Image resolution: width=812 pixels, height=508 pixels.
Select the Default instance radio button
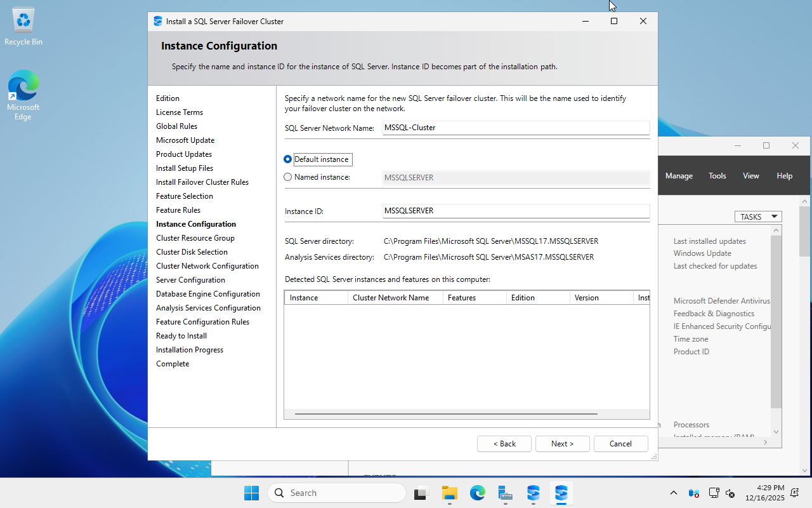point(287,159)
